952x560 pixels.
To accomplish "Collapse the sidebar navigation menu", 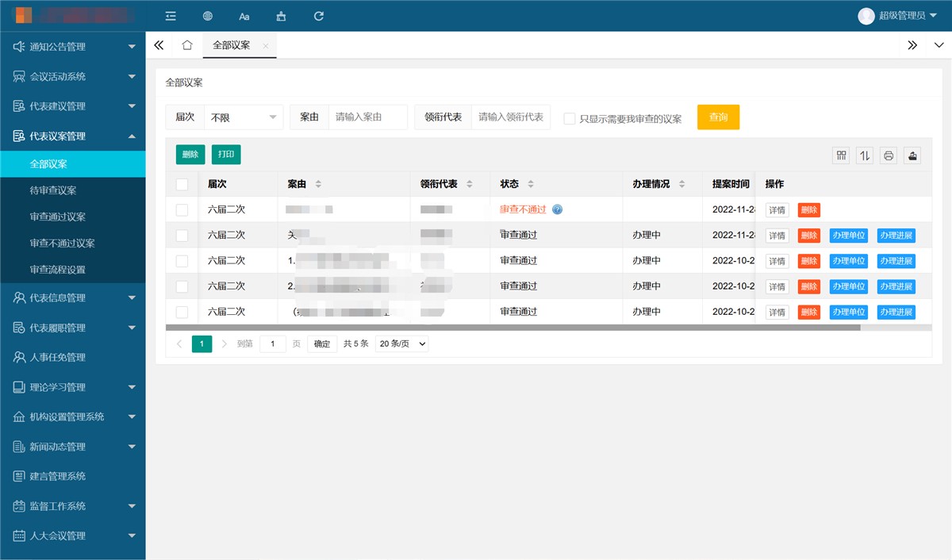I will pyautogui.click(x=170, y=16).
